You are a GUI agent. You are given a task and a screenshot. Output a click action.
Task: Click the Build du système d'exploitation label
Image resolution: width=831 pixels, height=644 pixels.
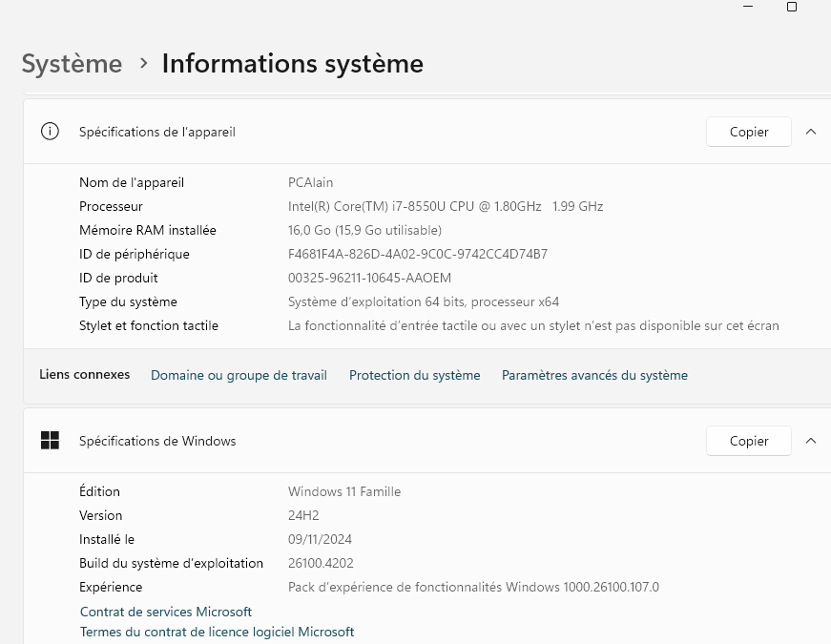point(171,563)
